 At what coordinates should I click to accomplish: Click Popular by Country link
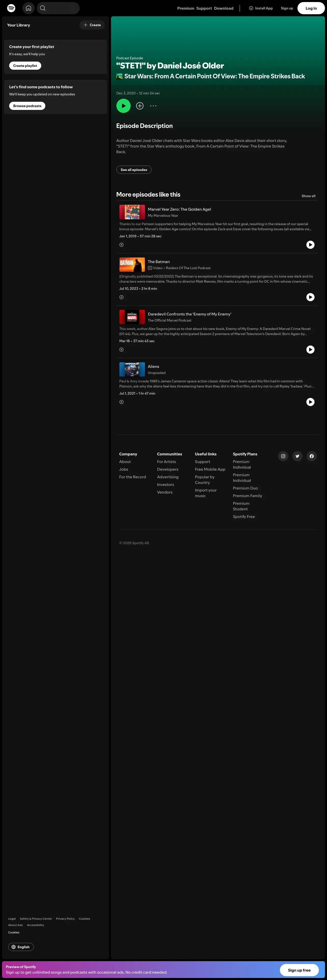pos(205,480)
